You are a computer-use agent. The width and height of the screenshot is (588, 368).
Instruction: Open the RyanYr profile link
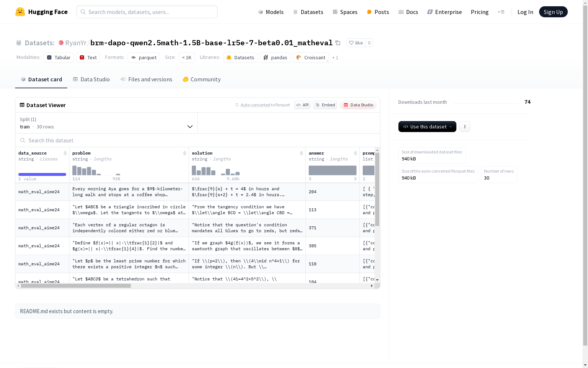[76, 43]
